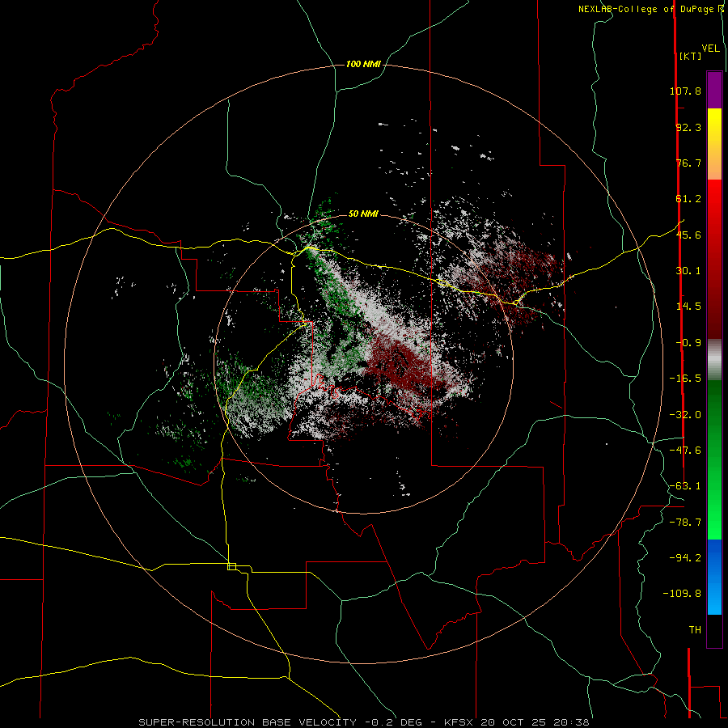Pick the black TH segment of the color bar
Viewport: 728px width, 728px height.
[x=714, y=631]
